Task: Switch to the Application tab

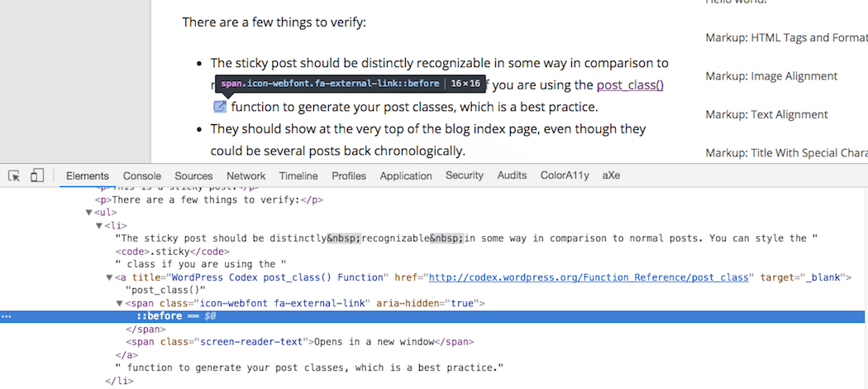Action: click(x=406, y=175)
